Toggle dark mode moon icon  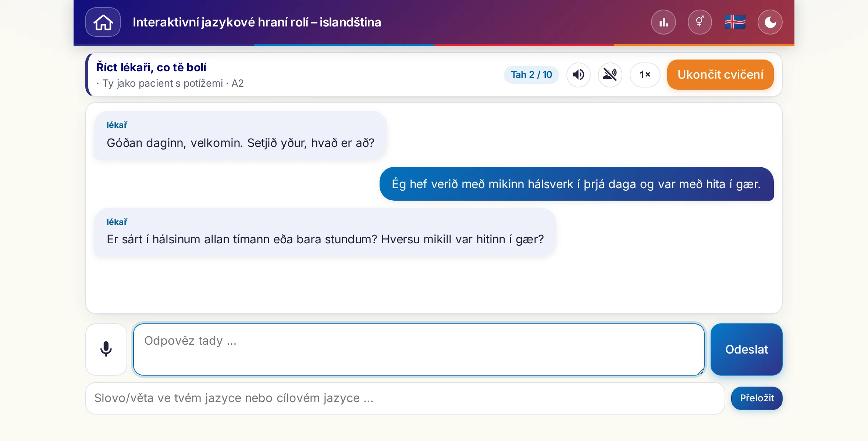pos(770,22)
